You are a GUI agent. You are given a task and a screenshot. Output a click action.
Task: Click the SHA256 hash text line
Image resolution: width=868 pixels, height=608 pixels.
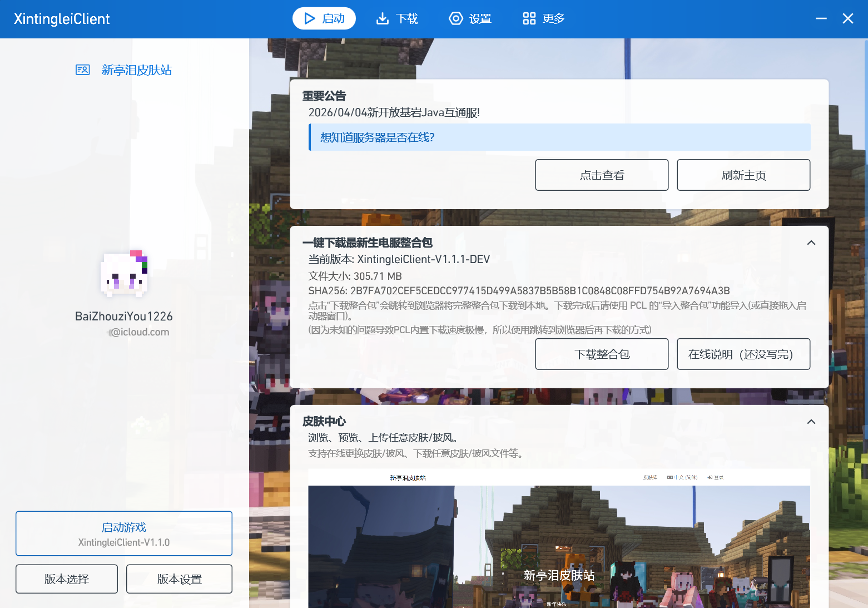coord(519,291)
